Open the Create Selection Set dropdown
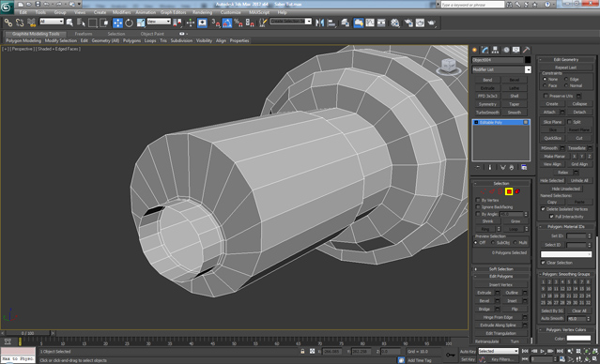This screenshot has height=364, width=600. [x=291, y=21]
